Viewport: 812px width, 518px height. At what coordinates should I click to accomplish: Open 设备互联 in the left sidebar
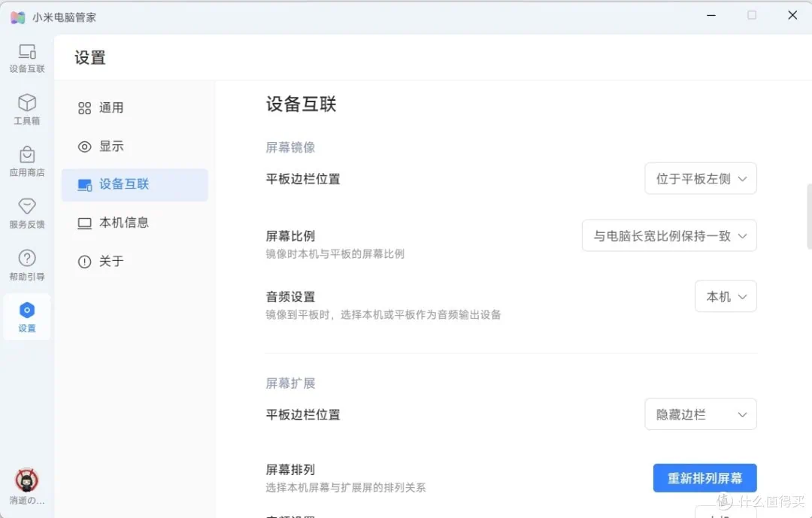pyautogui.click(x=27, y=58)
